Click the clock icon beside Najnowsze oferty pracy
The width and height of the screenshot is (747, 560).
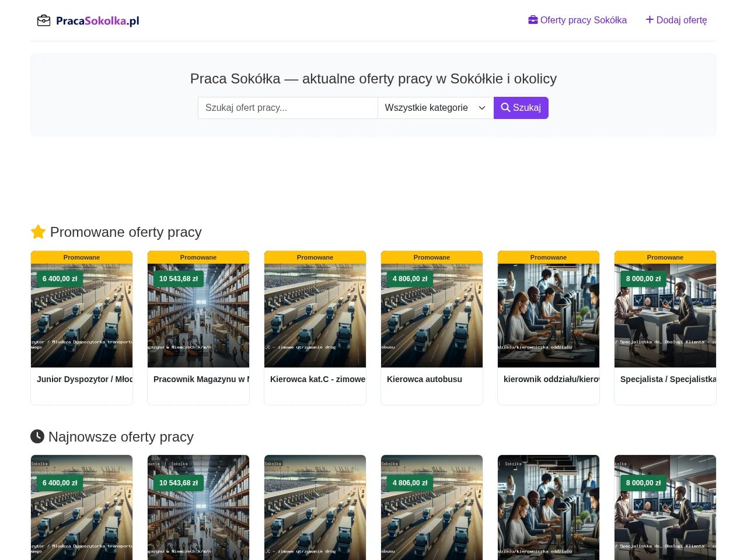(37, 436)
